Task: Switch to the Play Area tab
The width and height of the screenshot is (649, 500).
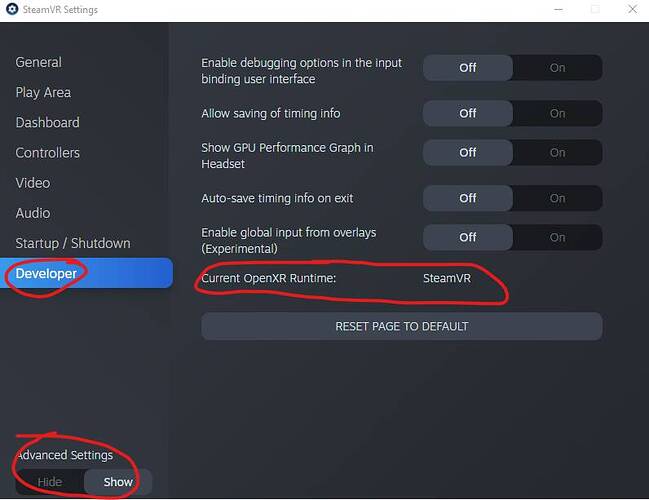Action: pos(43,92)
